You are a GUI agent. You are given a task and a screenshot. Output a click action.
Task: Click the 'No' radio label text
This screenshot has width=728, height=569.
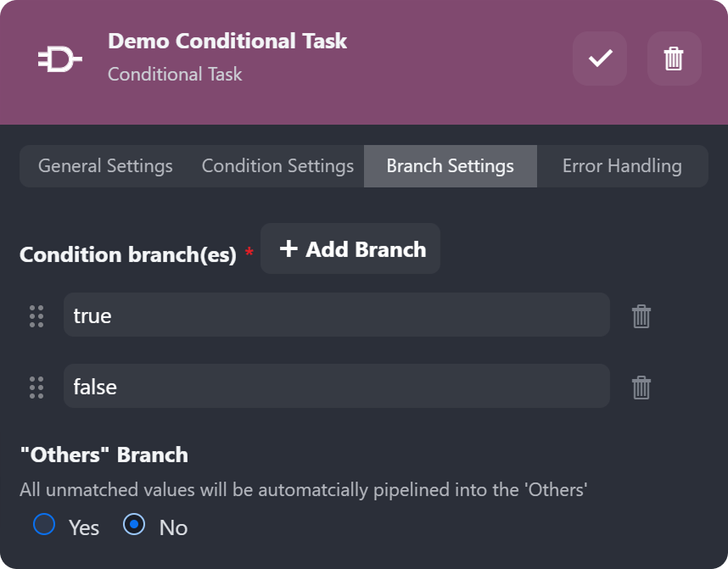[x=173, y=527]
